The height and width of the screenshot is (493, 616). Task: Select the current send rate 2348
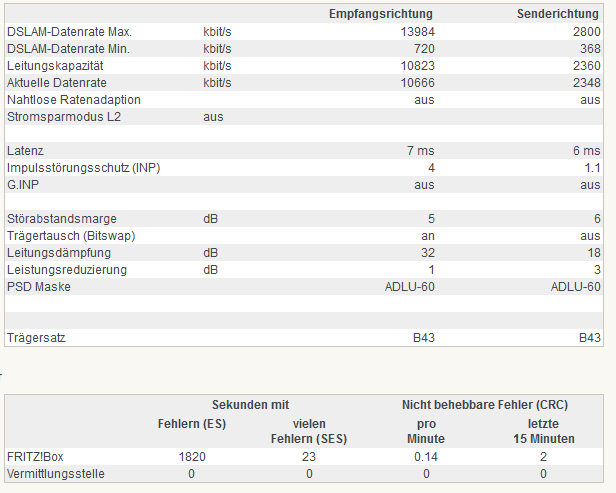tap(587, 83)
